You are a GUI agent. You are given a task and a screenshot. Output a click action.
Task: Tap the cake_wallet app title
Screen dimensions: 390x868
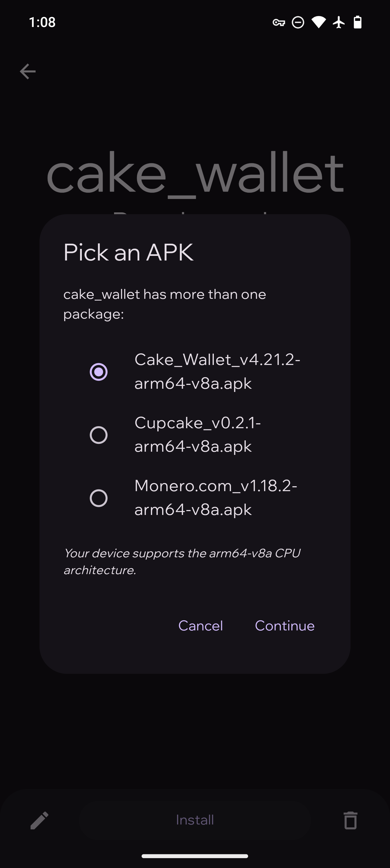pyautogui.click(x=195, y=173)
